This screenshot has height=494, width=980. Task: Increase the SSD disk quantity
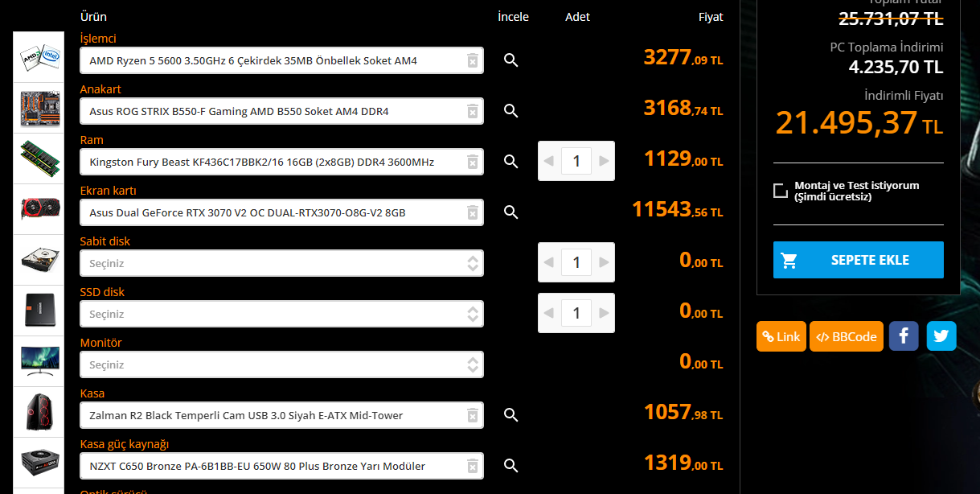tap(604, 313)
